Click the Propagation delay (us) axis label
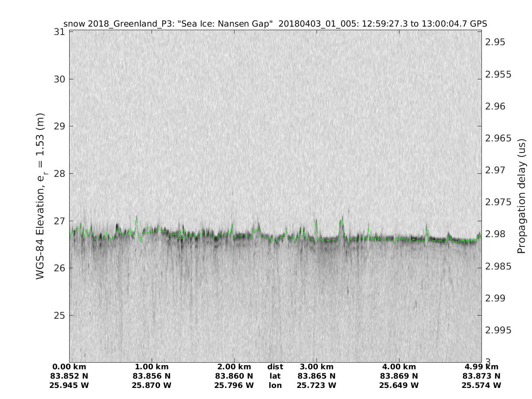Viewport: 532px width, 399px height. [x=521, y=196]
